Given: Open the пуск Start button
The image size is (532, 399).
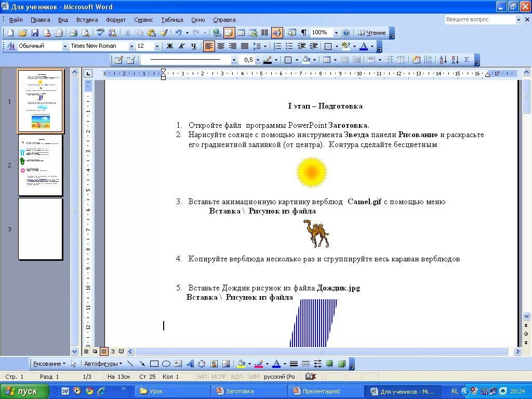Looking at the screenshot, I should pos(24,391).
